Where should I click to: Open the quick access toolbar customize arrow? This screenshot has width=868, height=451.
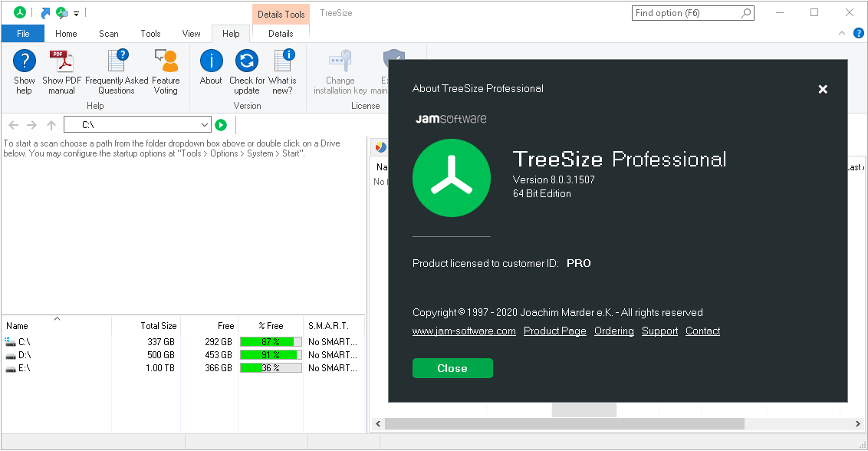(77, 13)
